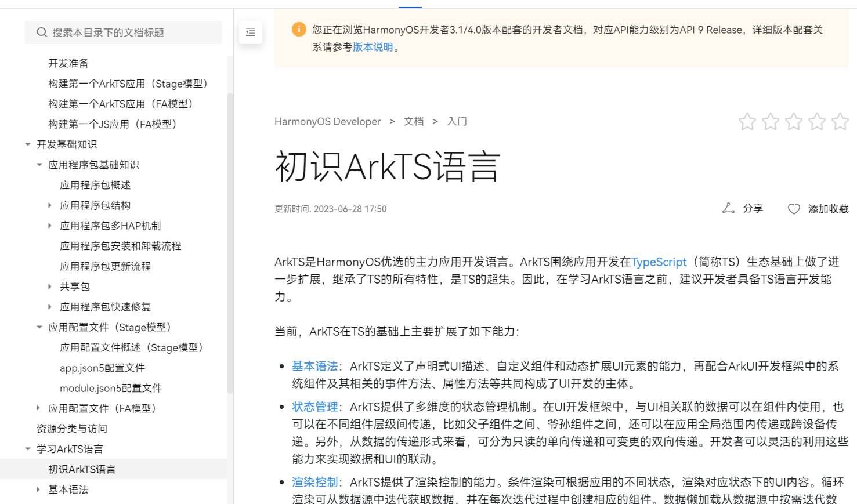This screenshot has height=504, width=857.
Task: Expand the 应用程序包多HAP机制 node
Action: 50,226
